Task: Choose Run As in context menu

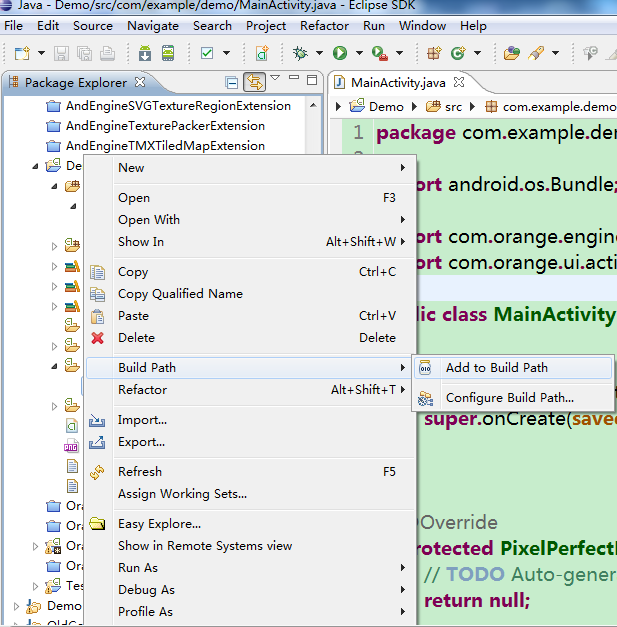Action: pos(249,568)
